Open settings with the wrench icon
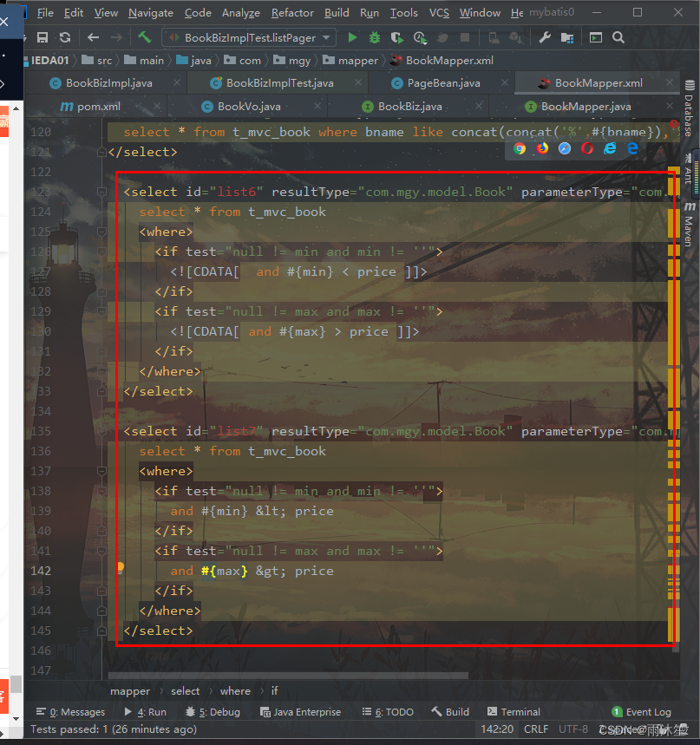Screen dimensions: 700x745 click(x=545, y=37)
